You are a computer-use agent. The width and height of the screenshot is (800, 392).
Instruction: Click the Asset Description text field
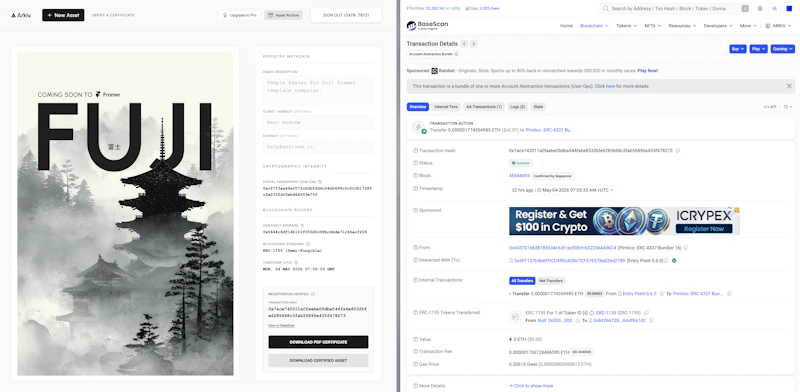318,90
